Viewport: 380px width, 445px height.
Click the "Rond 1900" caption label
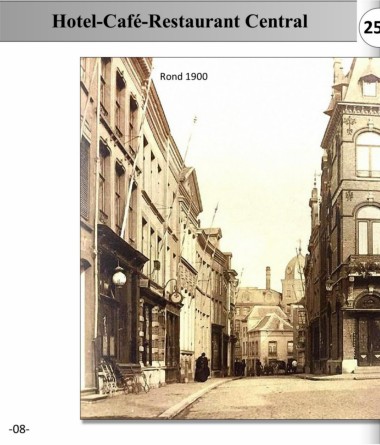tap(184, 76)
